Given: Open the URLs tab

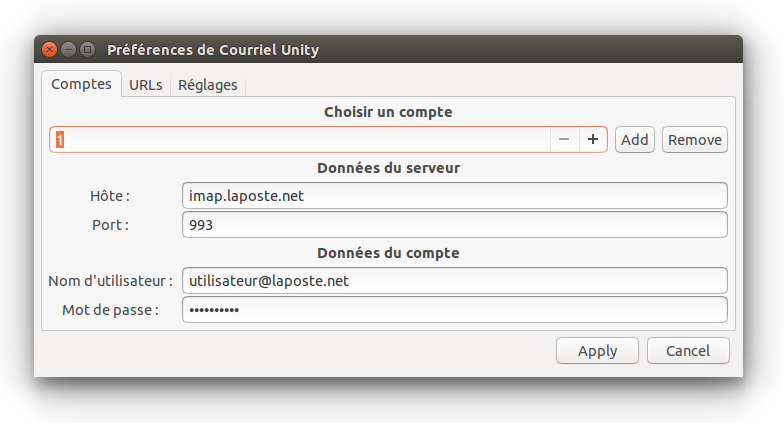Looking at the screenshot, I should 146,85.
